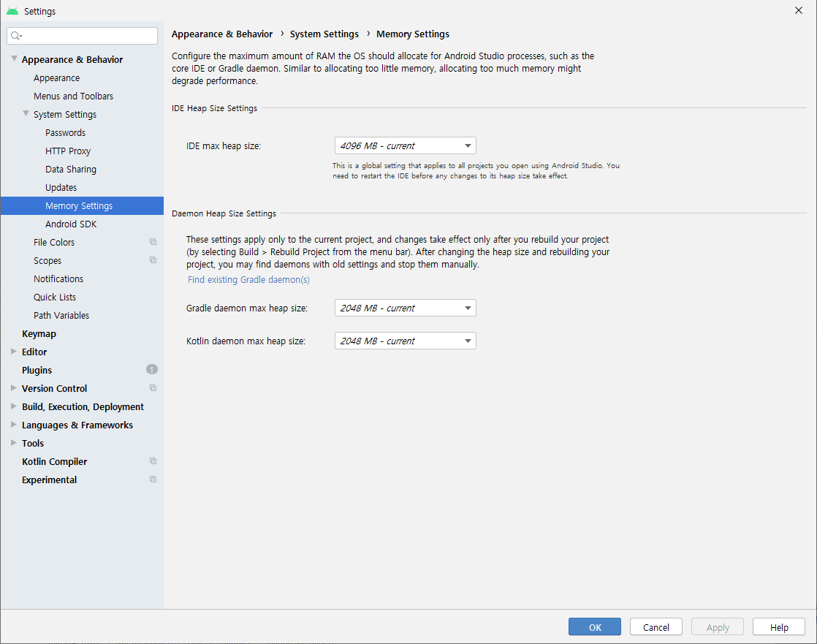Go to HTTP Proxy settings

click(68, 151)
